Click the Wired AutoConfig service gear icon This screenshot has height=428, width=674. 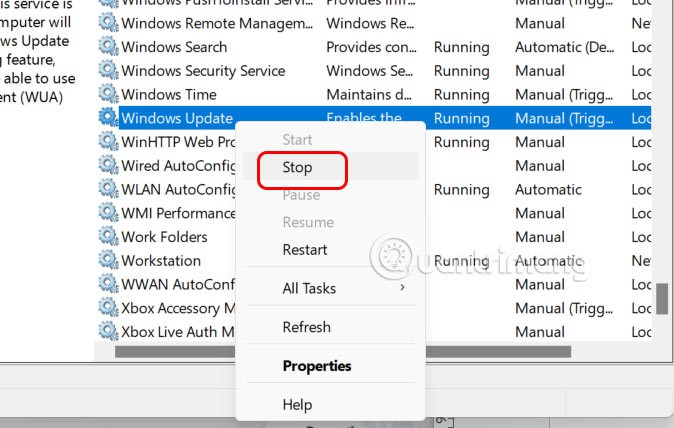click(x=108, y=165)
